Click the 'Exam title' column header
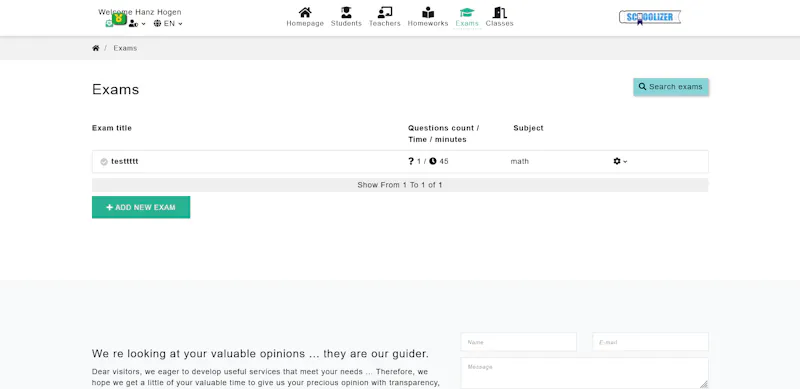800x389 pixels. click(x=112, y=128)
